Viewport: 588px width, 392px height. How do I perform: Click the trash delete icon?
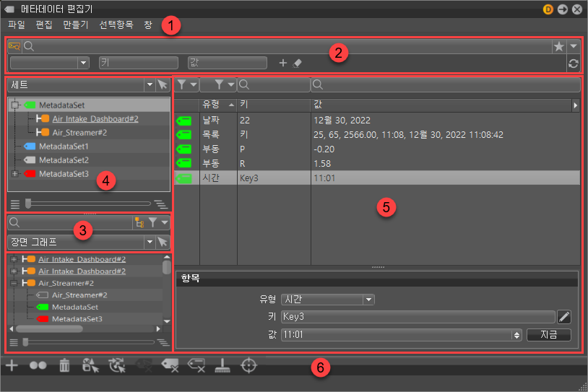(x=64, y=365)
